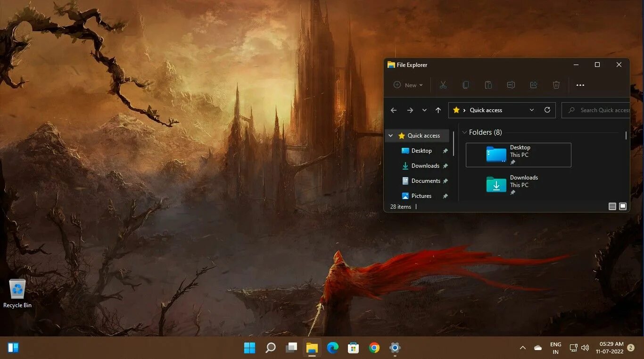Screen dimensions: 644x359
Task: Click the pin icon beside sidebar Desktop
Action: pyautogui.click(x=445, y=151)
